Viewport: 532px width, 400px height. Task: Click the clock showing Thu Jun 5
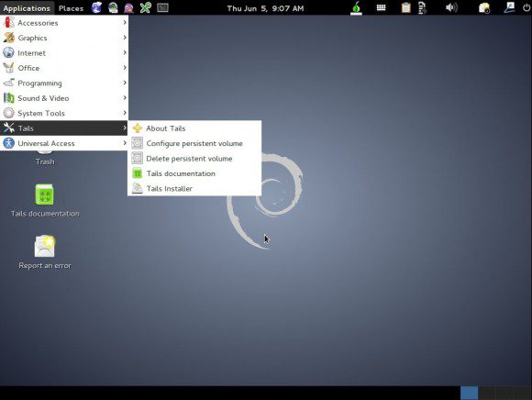tap(265, 8)
